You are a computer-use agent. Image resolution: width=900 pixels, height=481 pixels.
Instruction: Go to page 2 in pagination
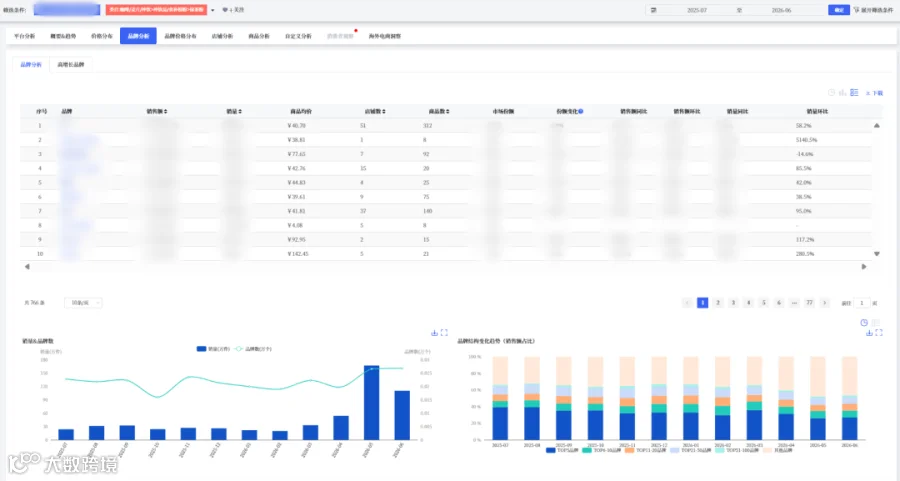717,302
